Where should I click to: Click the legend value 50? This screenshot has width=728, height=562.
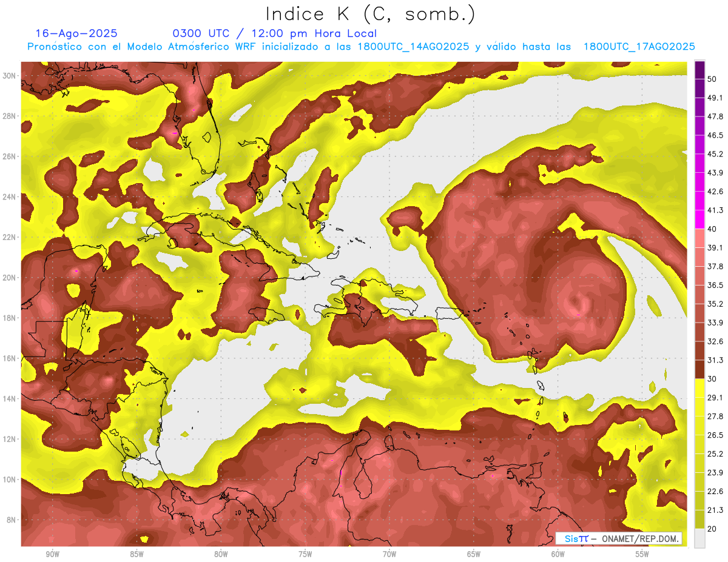pyautogui.click(x=713, y=79)
